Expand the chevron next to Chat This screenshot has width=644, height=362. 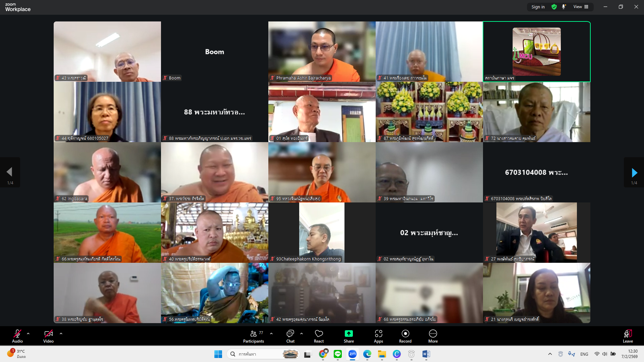tap(302, 334)
